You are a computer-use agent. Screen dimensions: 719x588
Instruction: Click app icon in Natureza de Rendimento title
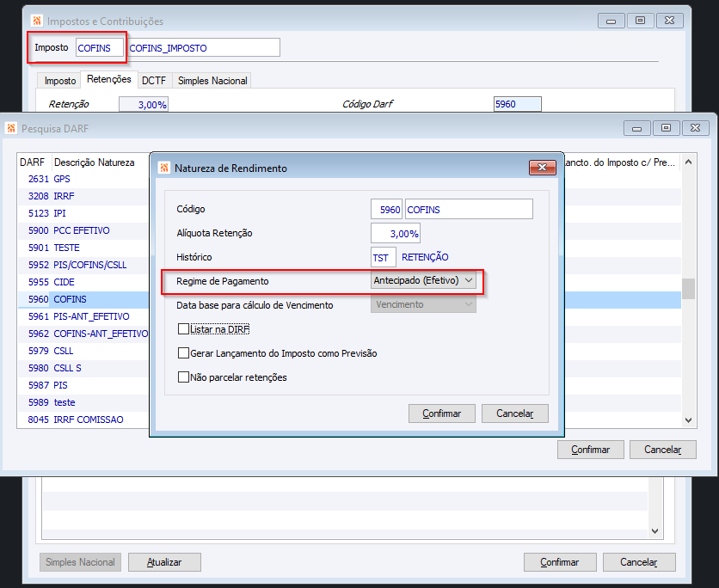[x=163, y=168]
